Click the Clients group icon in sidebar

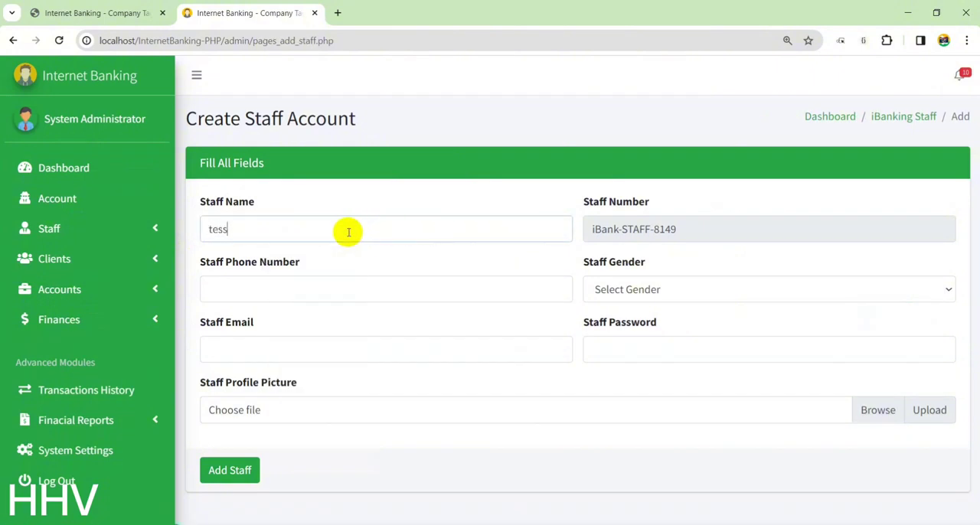pos(24,259)
